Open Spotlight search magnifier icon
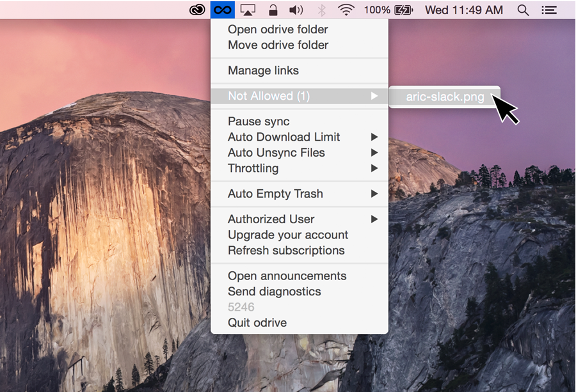Image resolution: width=576 pixels, height=392 pixels. point(523,10)
